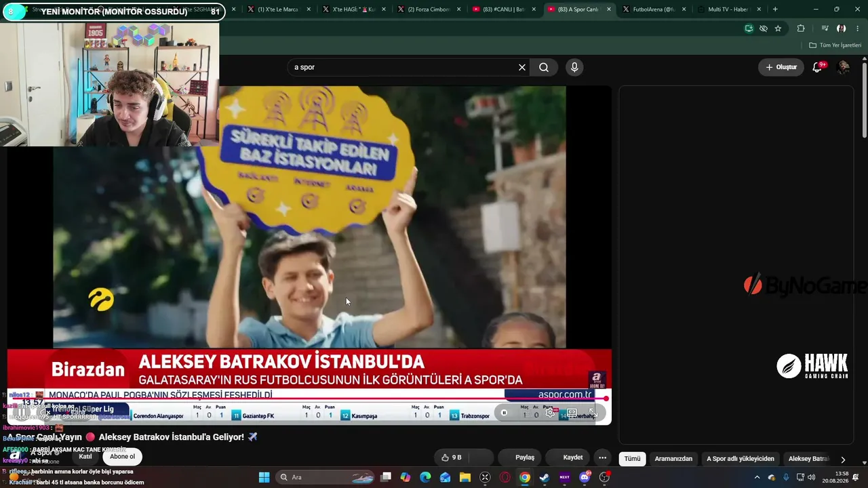Image resolution: width=868 pixels, height=488 pixels.
Task: Open the YouTube account avatar menu
Action: pyautogui.click(x=844, y=67)
